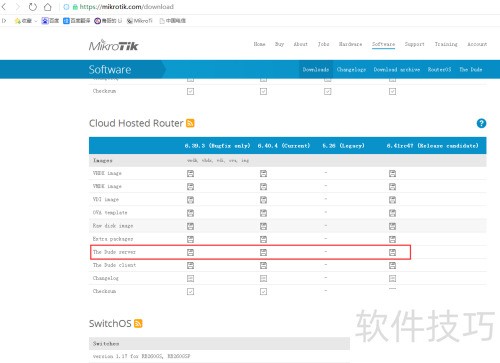500x363 pixels.
Task: Open Changelog for 6.41rc47 in CHR table
Action: point(392,278)
